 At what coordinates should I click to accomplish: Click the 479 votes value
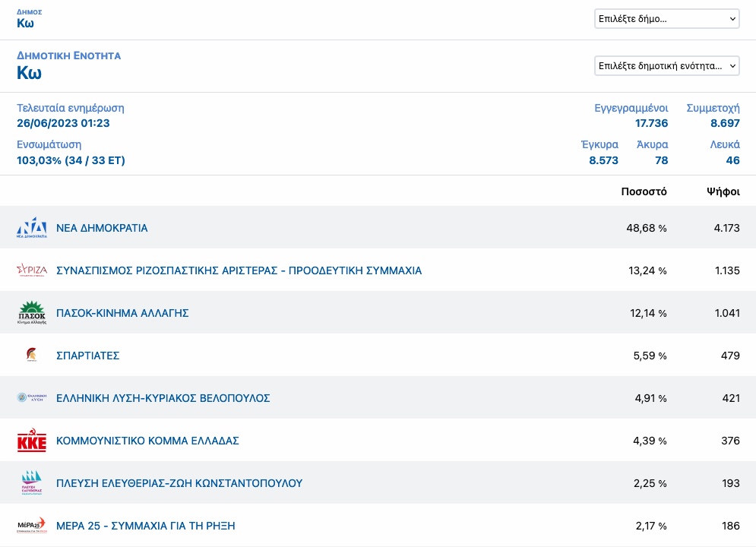730,356
